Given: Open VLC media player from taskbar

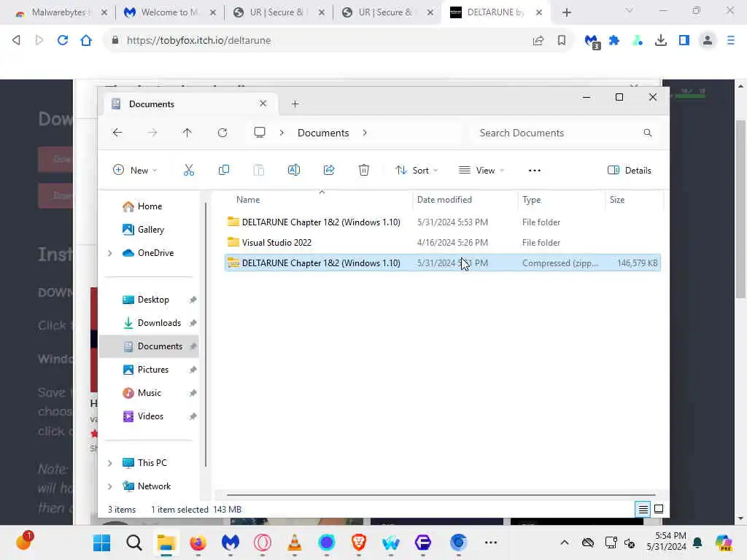Looking at the screenshot, I should (295, 542).
